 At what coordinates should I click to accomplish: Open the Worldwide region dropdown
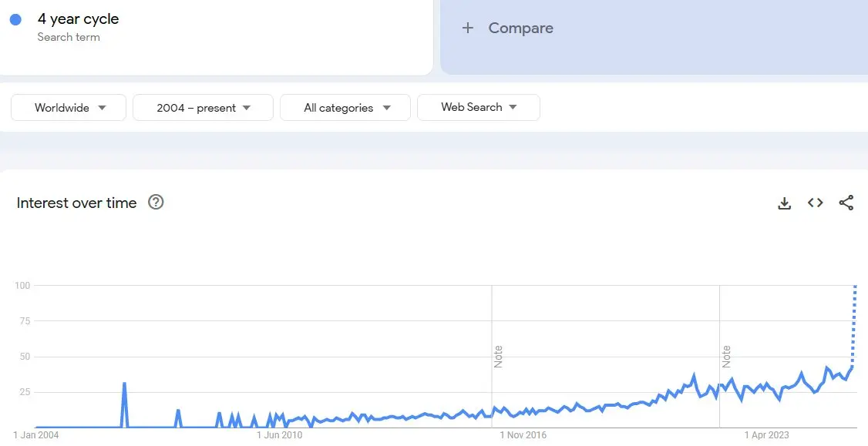coord(69,107)
